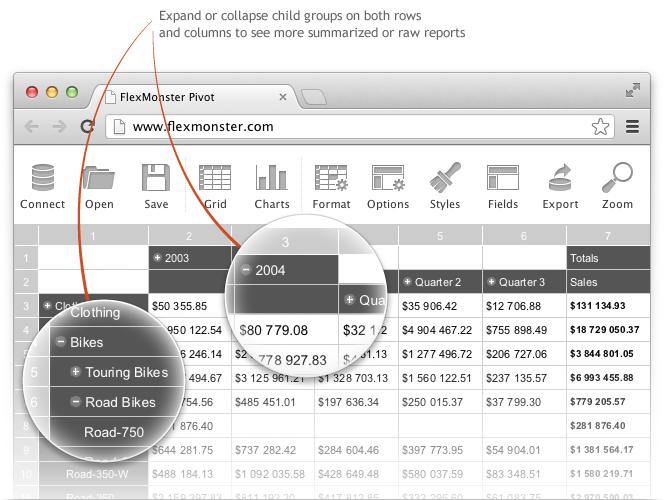Select total cell $3 844 801.05
The image size is (668, 500).
coord(608,354)
